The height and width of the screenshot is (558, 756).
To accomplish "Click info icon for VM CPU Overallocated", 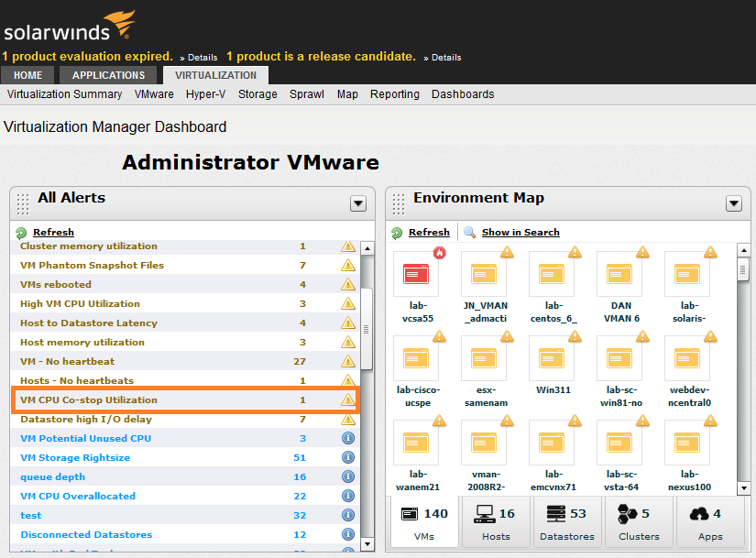I will [348, 496].
